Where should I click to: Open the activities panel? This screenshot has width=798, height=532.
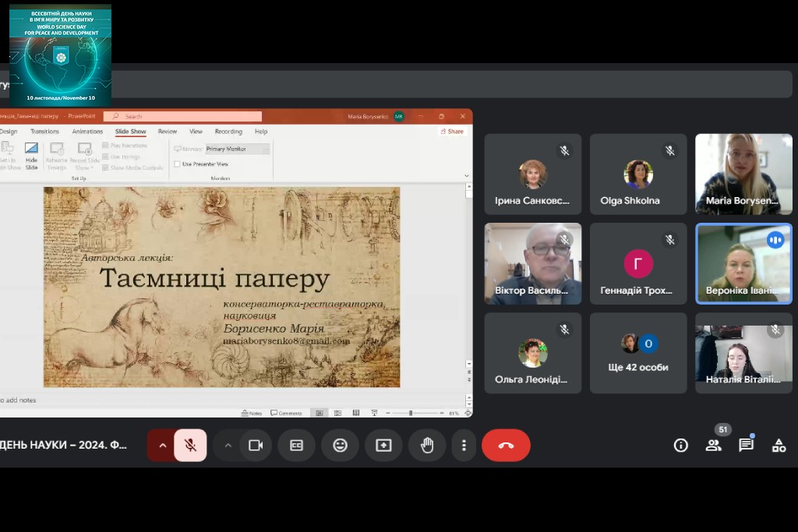pyautogui.click(x=779, y=446)
